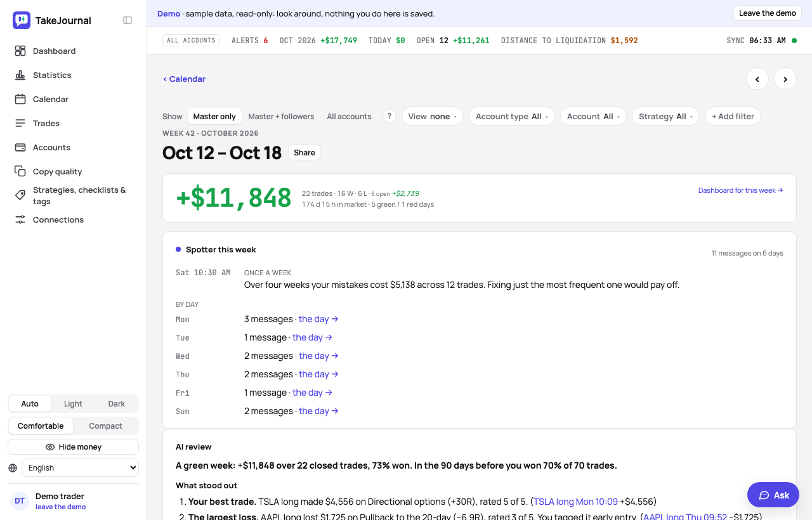Open the View none dropdown

pos(433,117)
